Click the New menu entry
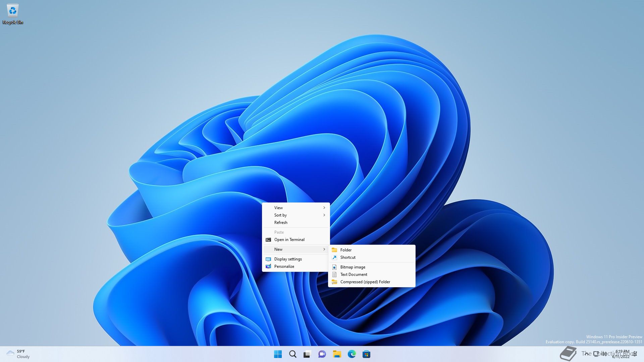 pos(296,249)
